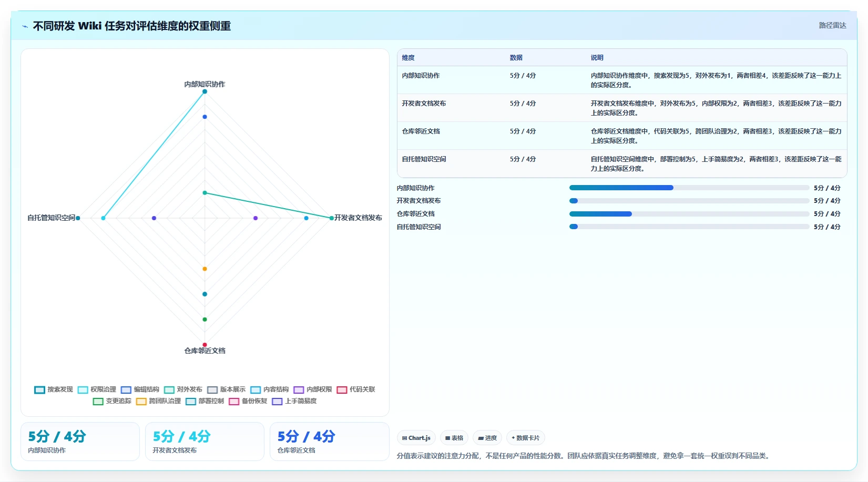Click the 数据 table column header
Viewport: 868px width, 482px height.
(516, 58)
